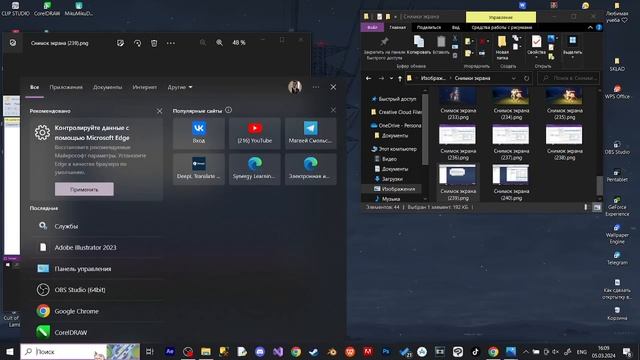
Task: Open Выделить dropdown in Explorer ribbon
Action: point(572,47)
